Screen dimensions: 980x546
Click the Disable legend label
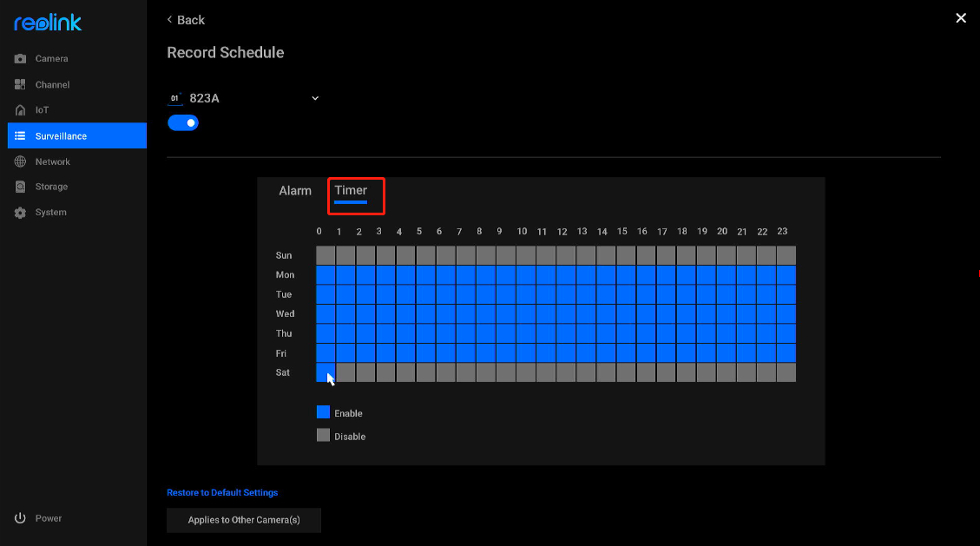350,437
